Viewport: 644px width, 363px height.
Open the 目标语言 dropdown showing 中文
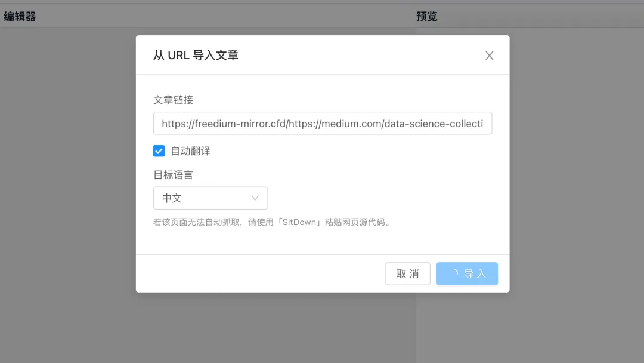click(210, 198)
